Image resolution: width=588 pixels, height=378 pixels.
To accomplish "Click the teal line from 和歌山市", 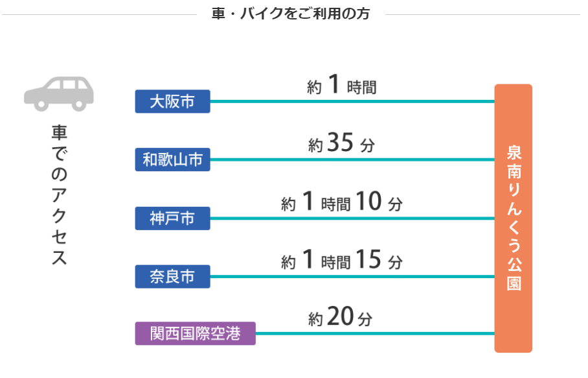I will [x=352, y=159].
